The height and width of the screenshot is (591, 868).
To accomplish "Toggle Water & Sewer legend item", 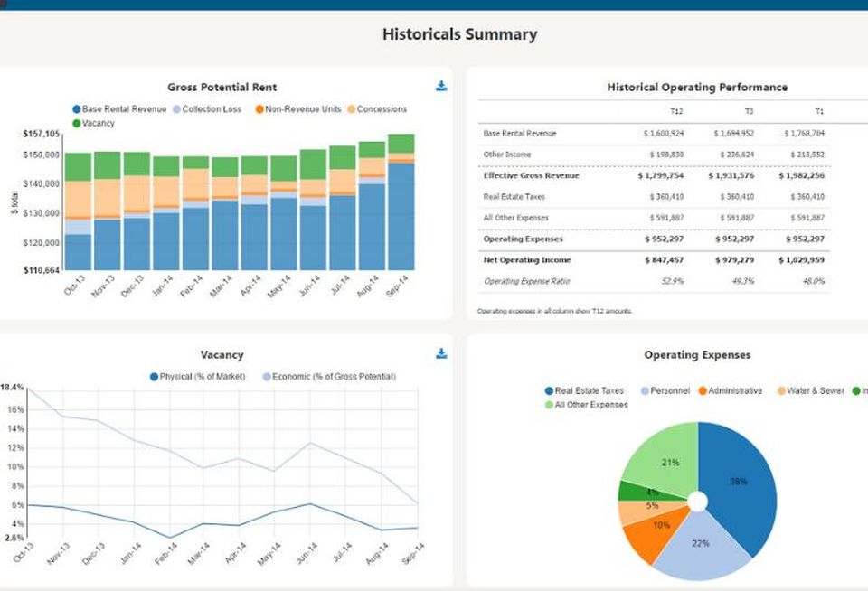I will (x=811, y=390).
